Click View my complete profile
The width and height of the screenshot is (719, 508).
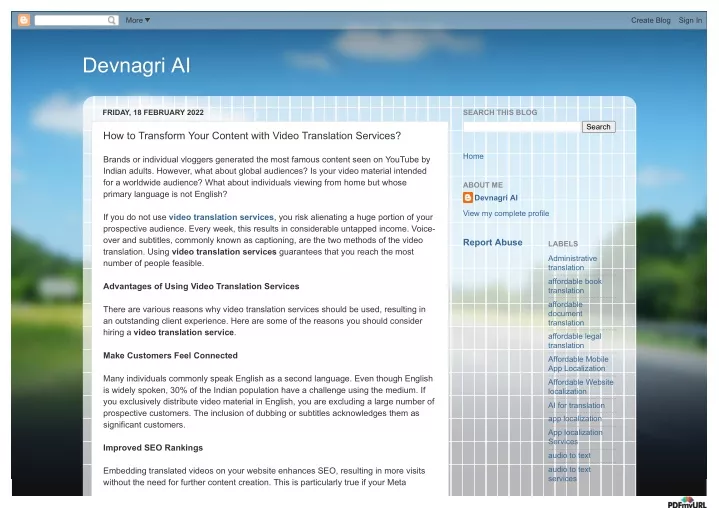(x=506, y=213)
